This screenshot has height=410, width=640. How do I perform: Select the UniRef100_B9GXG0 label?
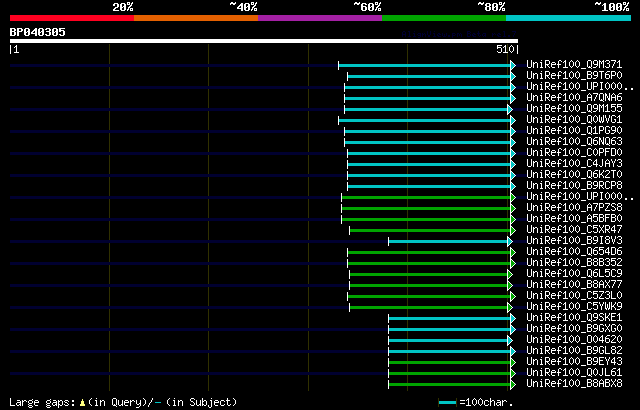574,329
